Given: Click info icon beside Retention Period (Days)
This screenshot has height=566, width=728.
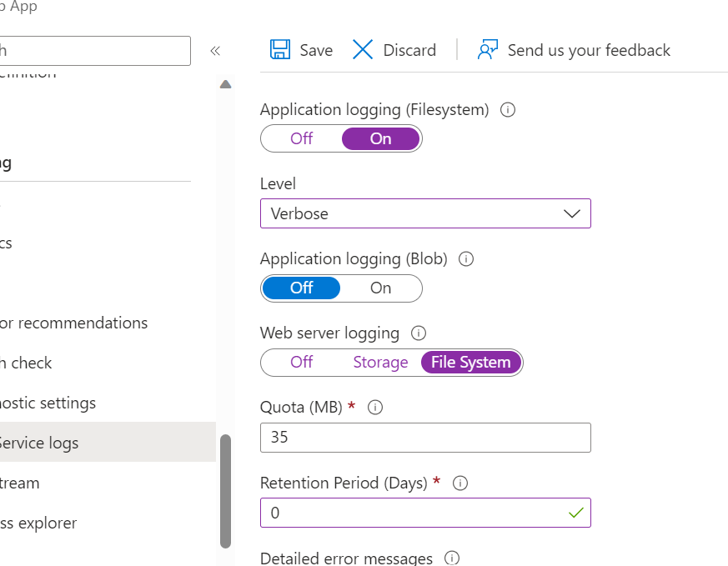Looking at the screenshot, I should pyautogui.click(x=460, y=483).
